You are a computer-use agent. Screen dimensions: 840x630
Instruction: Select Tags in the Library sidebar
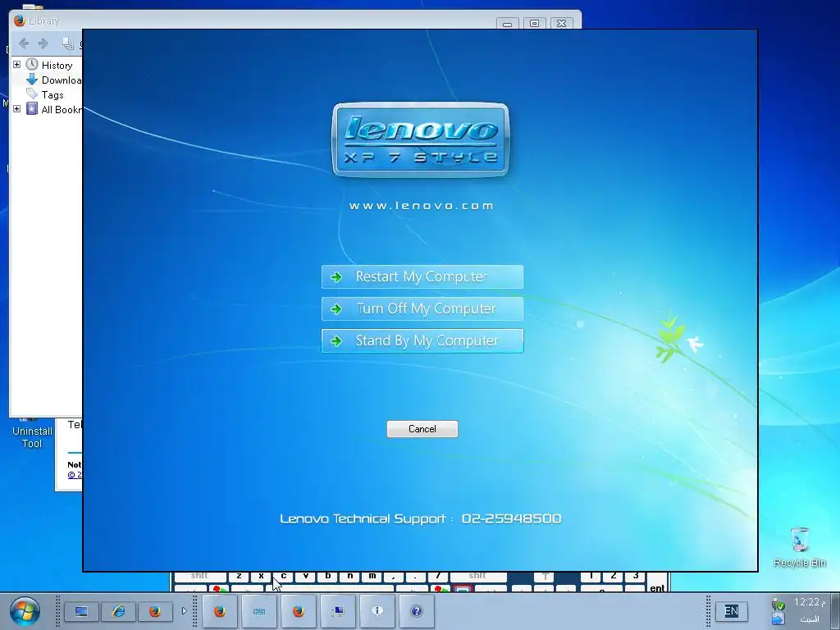(52, 95)
